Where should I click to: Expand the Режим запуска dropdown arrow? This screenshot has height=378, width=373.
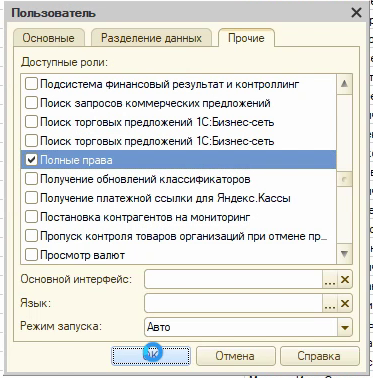345,327
